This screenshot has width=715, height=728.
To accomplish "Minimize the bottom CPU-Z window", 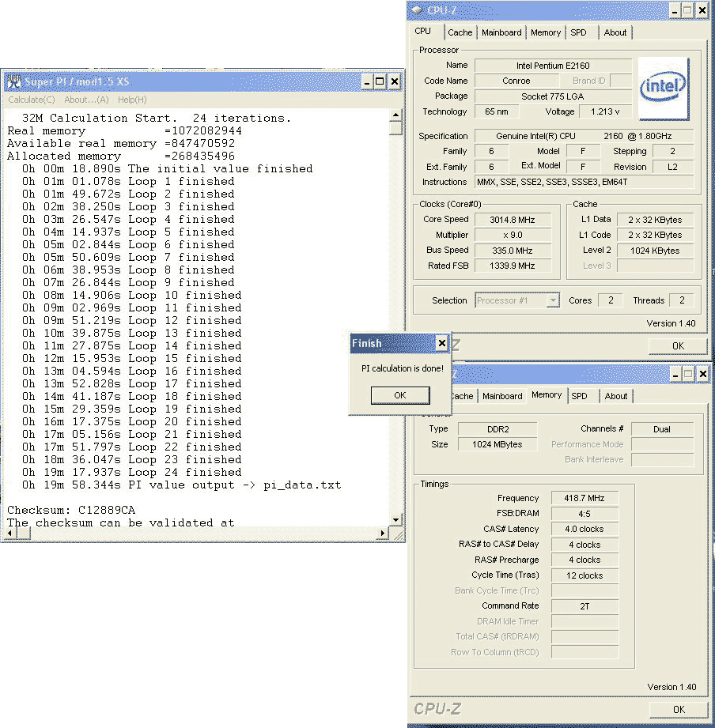I will (676, 374).
